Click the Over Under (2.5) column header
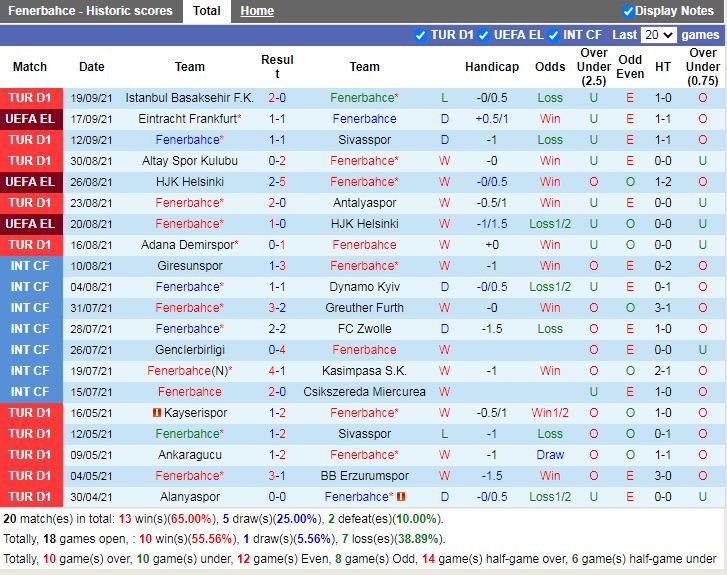727x575 pixels. tap(594, 67)
